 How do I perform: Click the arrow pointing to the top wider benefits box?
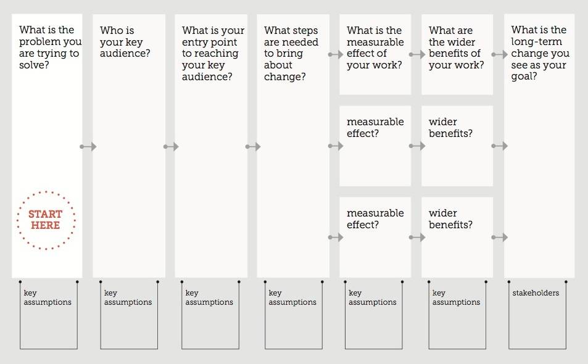[417, 55]
